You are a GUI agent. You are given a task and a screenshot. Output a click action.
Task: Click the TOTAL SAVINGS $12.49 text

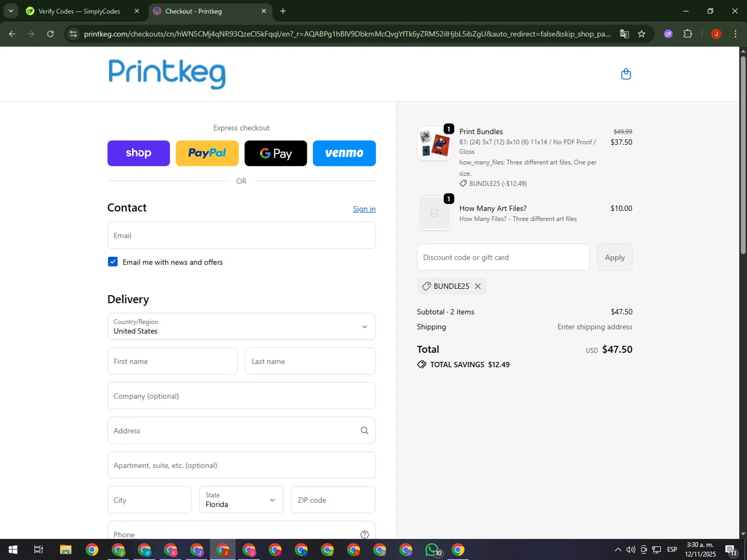[x=470, y=364]
